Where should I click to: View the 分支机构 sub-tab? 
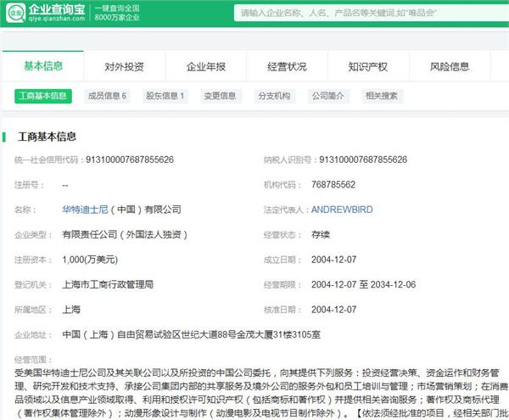tap(274, 96)
